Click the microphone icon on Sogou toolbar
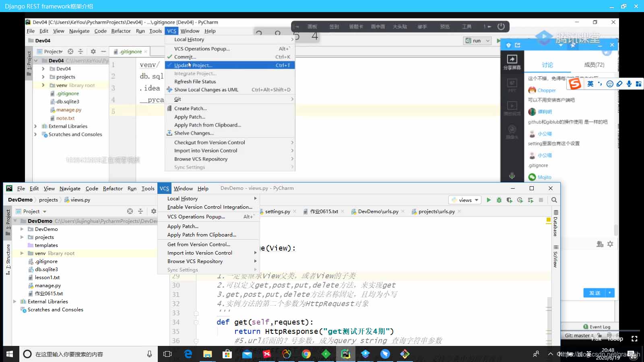The image size is (644, 362). pyautogui.click(x=629, y=84)
